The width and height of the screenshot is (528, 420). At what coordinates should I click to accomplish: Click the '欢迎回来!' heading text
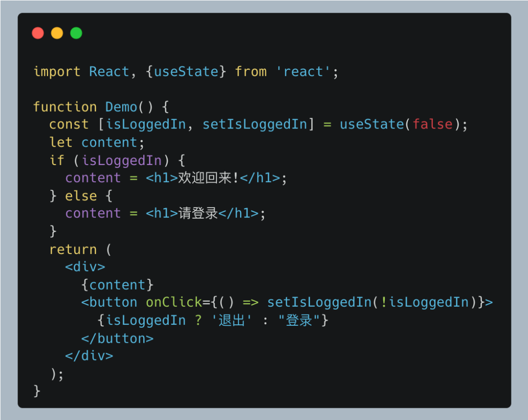208,178
